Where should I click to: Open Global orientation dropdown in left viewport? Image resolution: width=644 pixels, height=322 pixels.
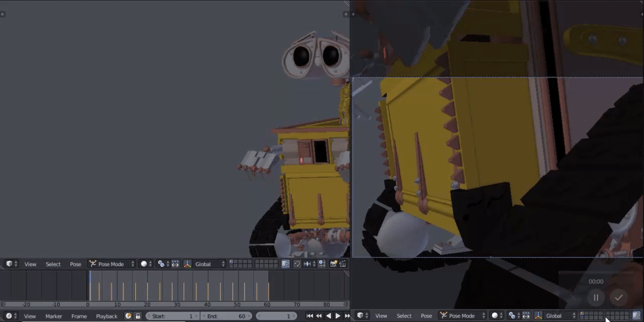coord(210,264)
